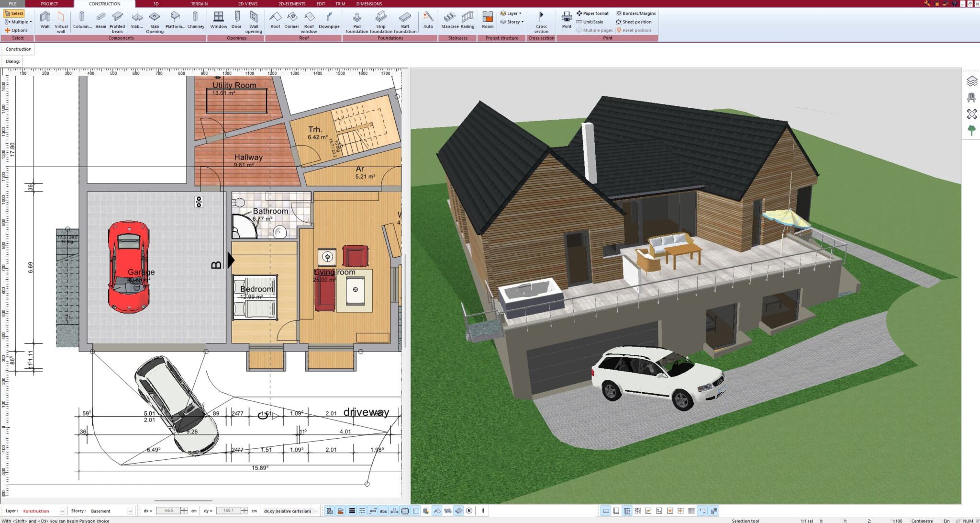Toggle the Select mode button
980x523 pixels.
pyautogui.click(x=14, y=13)
